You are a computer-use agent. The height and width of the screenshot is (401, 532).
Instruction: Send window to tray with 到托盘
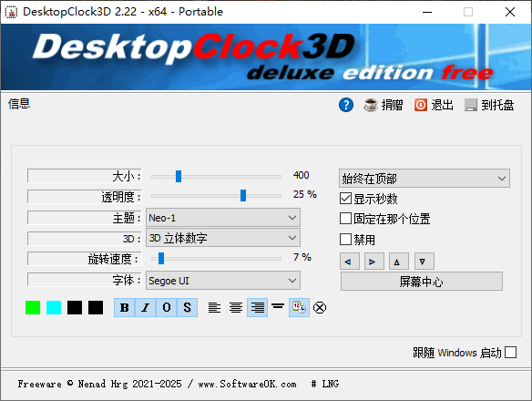(489, 105)
